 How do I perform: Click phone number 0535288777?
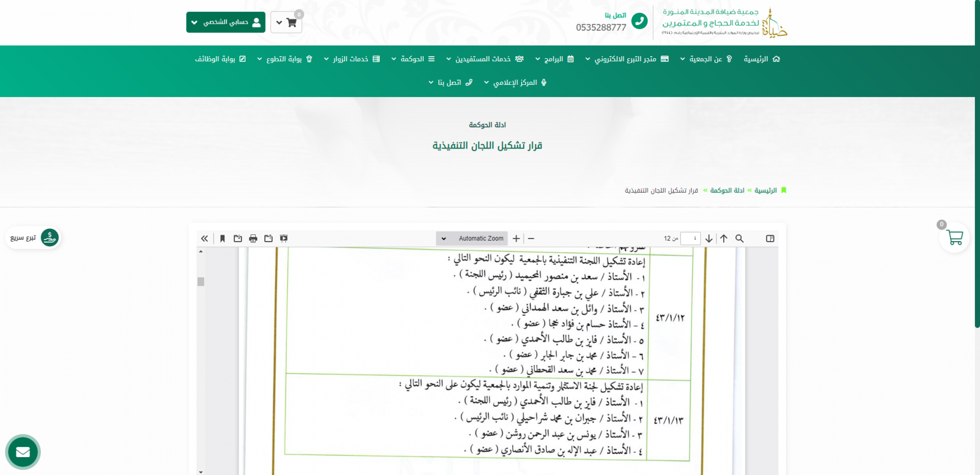(601, 27)
